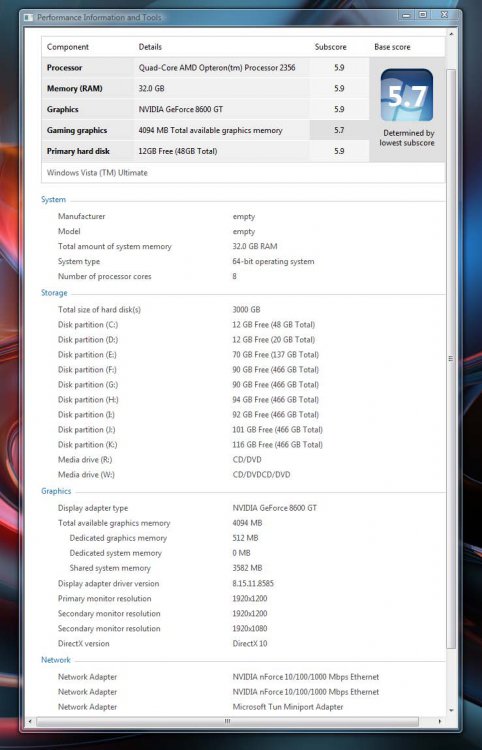
Task: Maximize the Performance Information window
Action: coord(423,15)
